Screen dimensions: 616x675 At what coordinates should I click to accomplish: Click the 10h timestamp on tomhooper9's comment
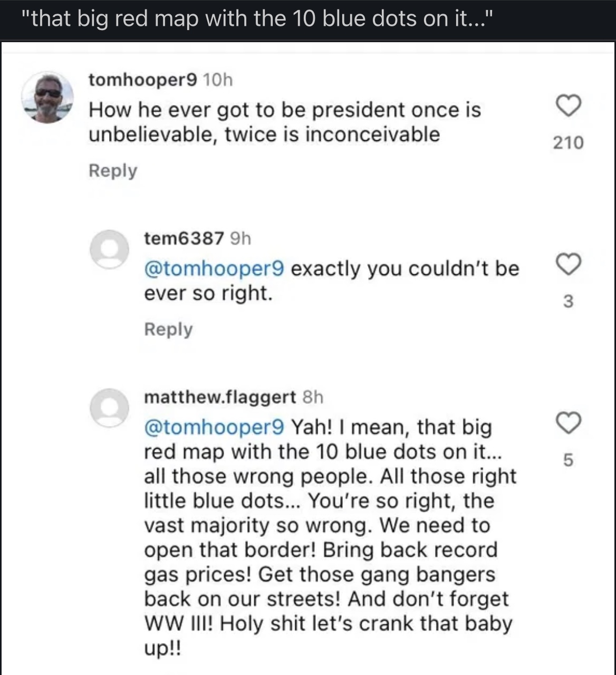coord(218,80)
